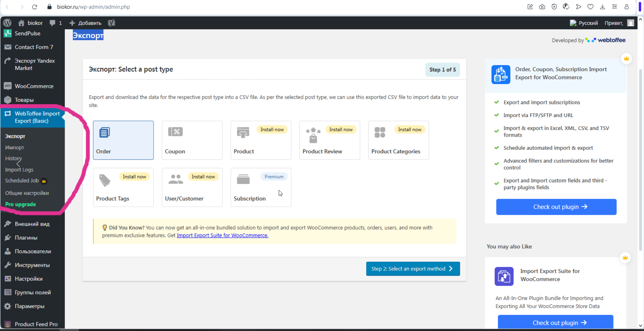The width and height of the screenshot is (644, 331).
Task: Open pending comments bubble
Action: (x=56, y=23)
